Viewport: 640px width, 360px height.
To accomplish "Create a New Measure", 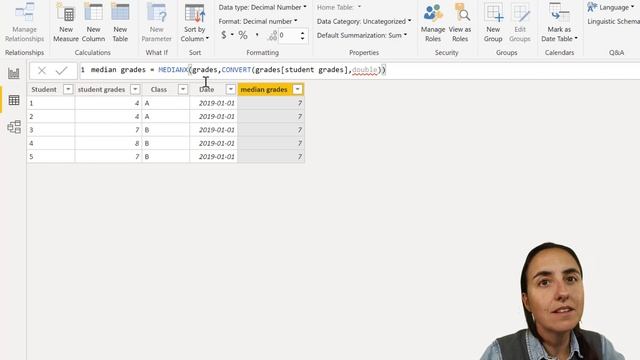I will (66, 22).
